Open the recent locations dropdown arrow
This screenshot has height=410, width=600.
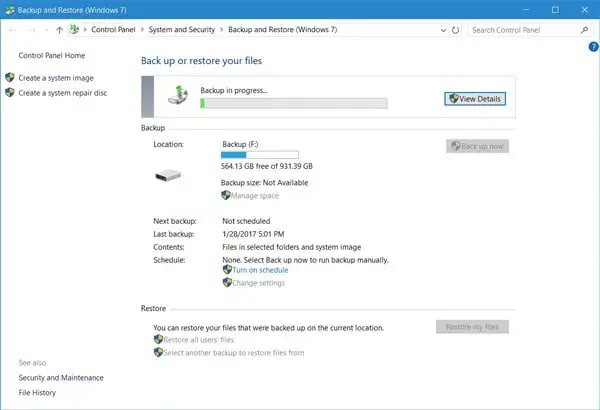[x=46, y=30]
